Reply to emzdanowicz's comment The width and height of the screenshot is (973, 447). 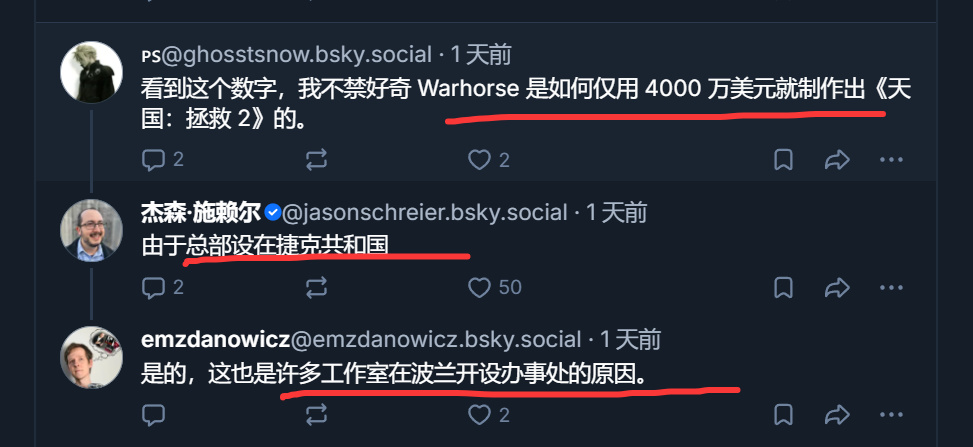pos(153,415)
